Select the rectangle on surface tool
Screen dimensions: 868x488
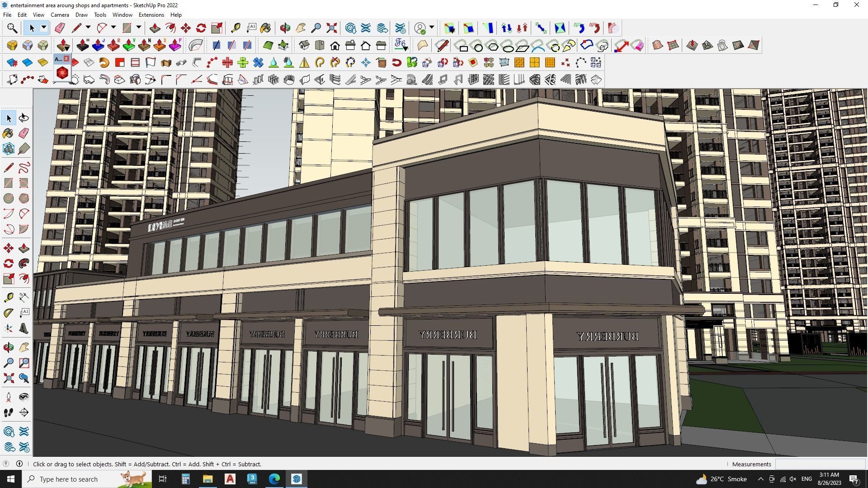(462, 47)
